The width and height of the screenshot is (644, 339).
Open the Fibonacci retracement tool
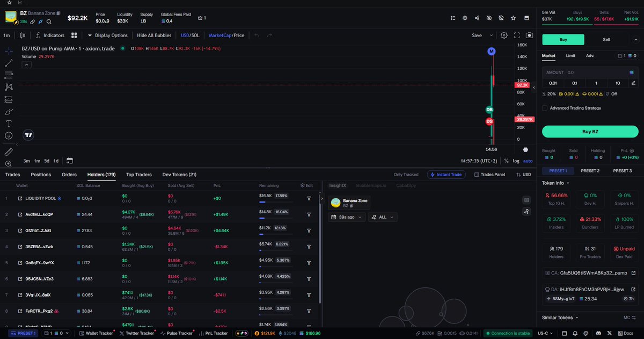(x=9, y=75)
